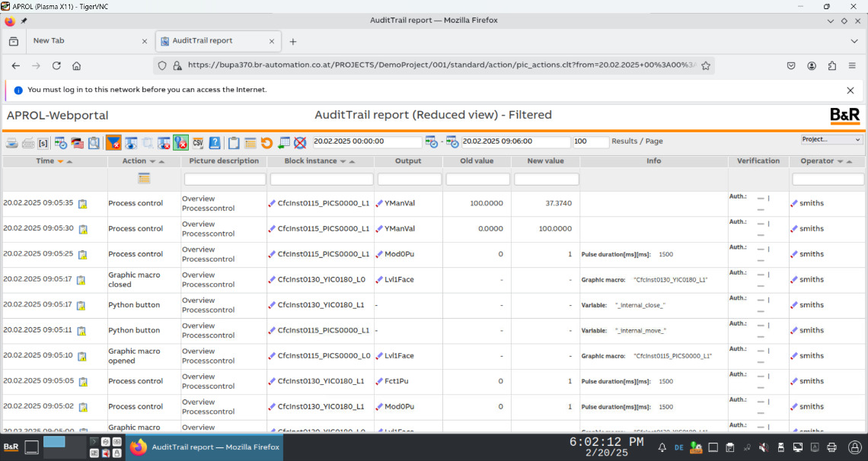Dismiss the network login notification bar
The width and height of the screenshot is (868, 461).
[850, 90]
